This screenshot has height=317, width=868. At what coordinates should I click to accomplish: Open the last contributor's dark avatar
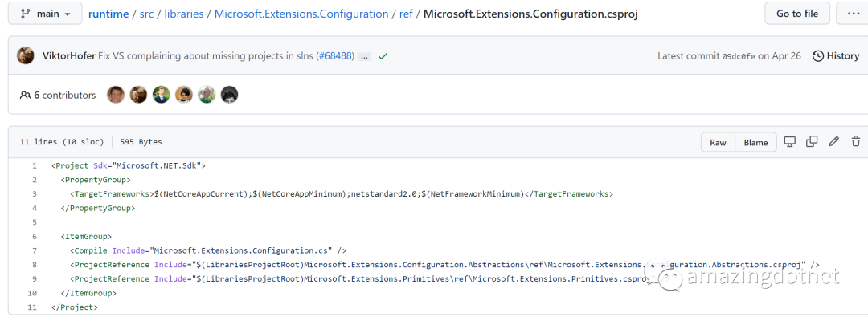coord(230,95)
